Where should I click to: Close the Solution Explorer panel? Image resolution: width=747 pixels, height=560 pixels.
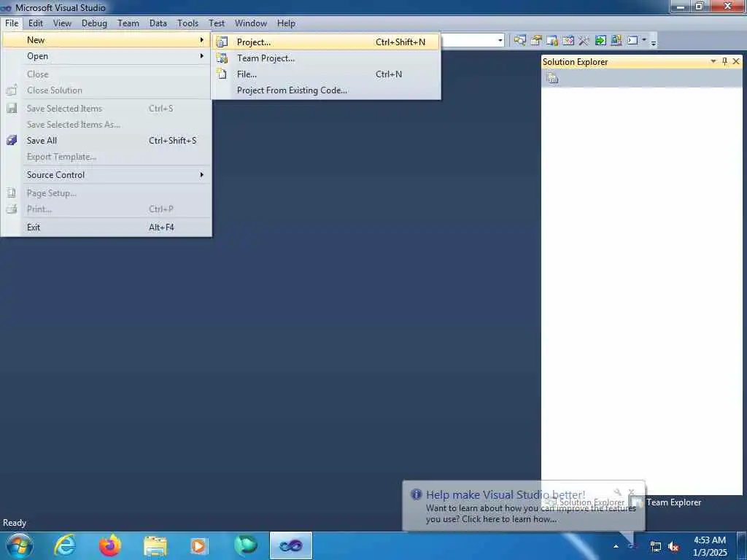pos(736,61)
